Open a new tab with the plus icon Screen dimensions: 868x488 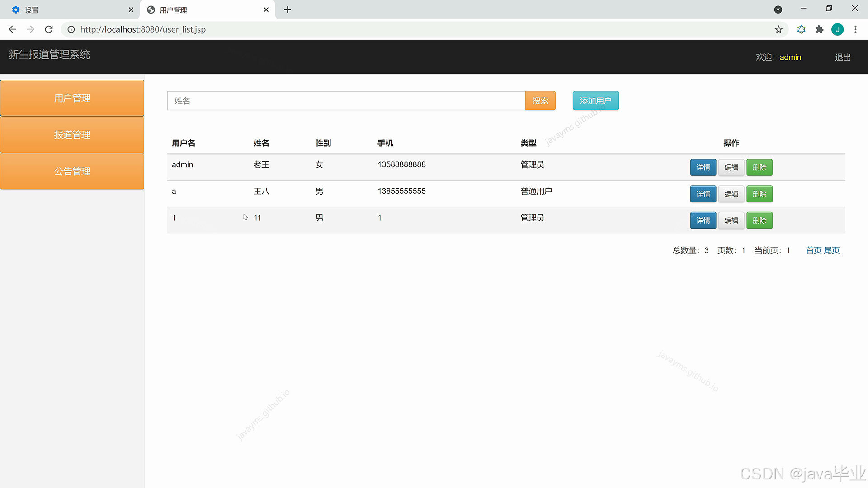(x=288, y=9)
